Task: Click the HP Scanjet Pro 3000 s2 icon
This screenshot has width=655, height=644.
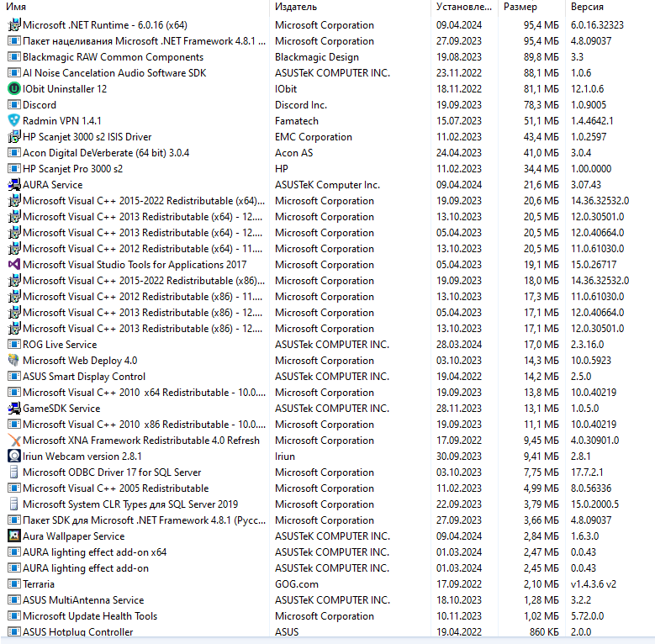Action: pos(13,169)
